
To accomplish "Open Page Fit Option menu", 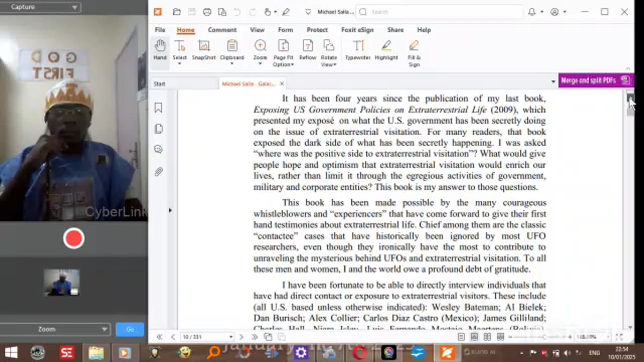I will (x=283, y=53).
